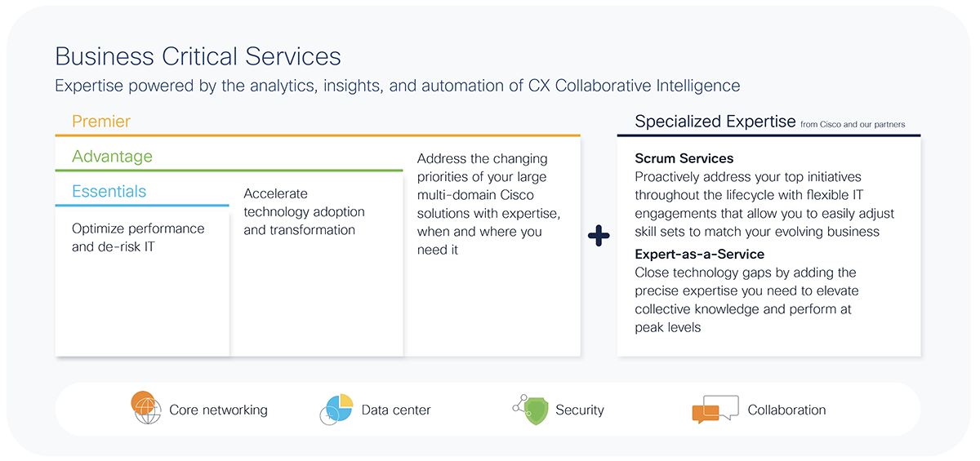Click the Business Critical Services title

[x=198, y=56]
